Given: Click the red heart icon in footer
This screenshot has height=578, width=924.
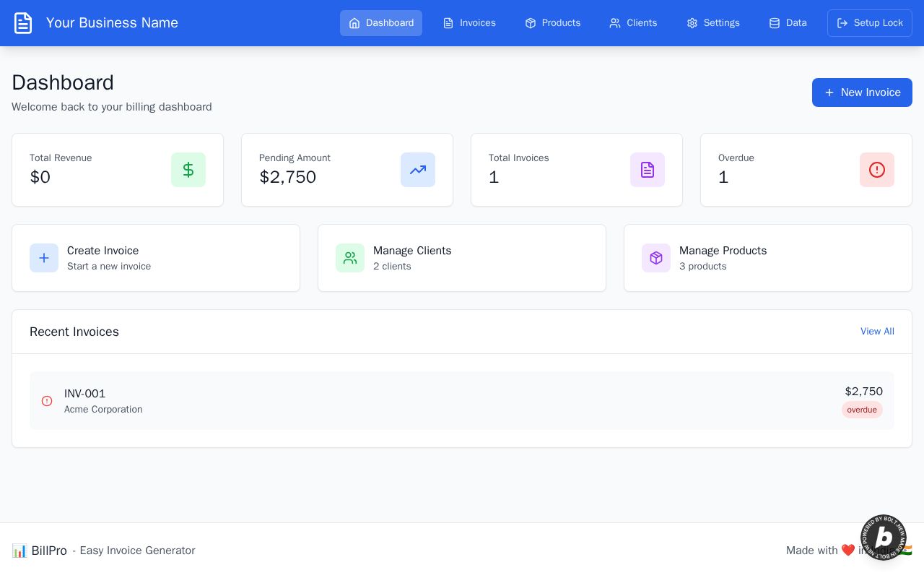Looking at the screenshot, I should 848,551.
